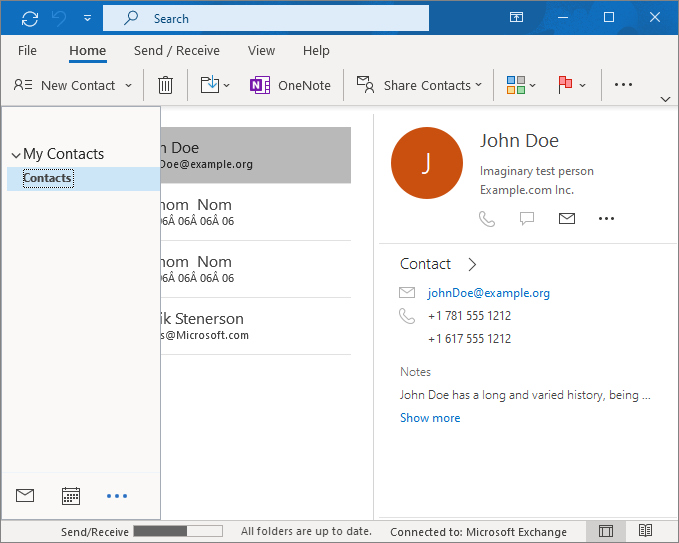The width and height of the screenshot is (679, 543).
Task: Open the View tab
Action: click(261, 51)
